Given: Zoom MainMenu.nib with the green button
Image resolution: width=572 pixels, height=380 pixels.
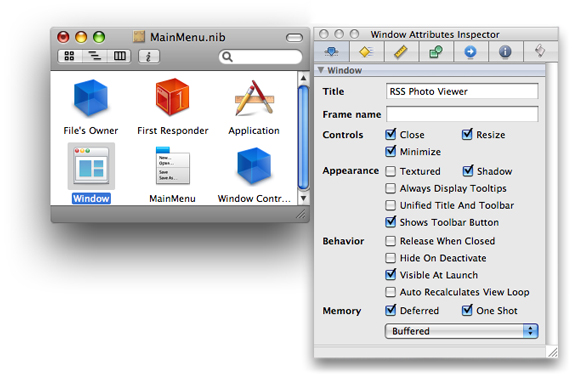Looking at the screenshot, I should click(x=99, y=37).
